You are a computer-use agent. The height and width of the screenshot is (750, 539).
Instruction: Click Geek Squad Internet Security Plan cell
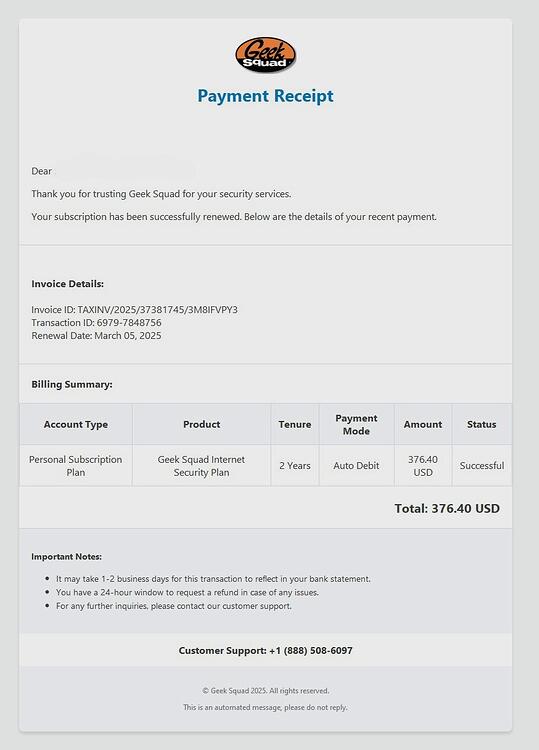point(201,465)
